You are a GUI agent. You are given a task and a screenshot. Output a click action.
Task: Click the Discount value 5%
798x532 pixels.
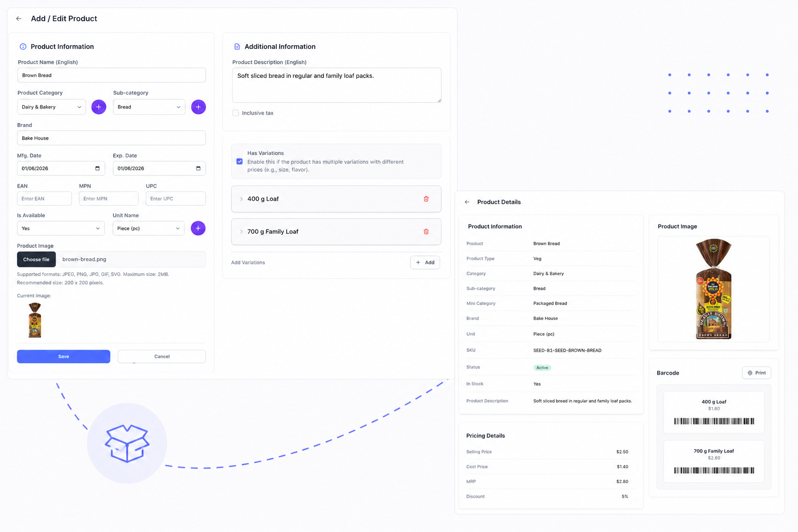click(625, 497)
